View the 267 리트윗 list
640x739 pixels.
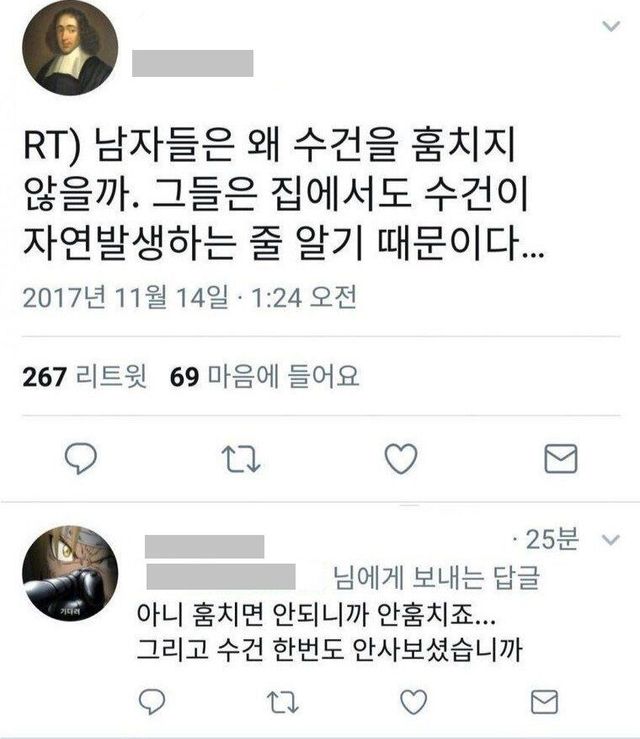coord(84,377)
